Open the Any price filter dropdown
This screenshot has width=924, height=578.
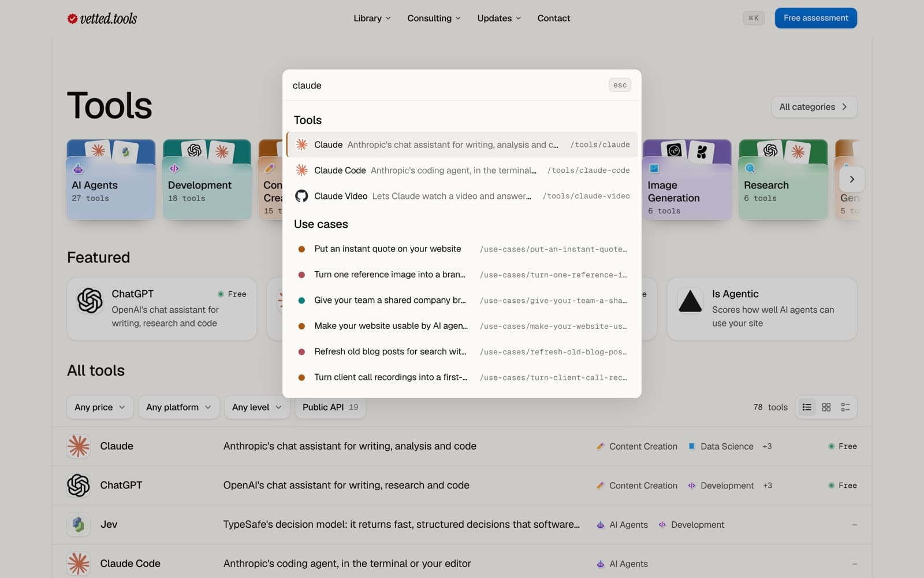coord(100,407)
